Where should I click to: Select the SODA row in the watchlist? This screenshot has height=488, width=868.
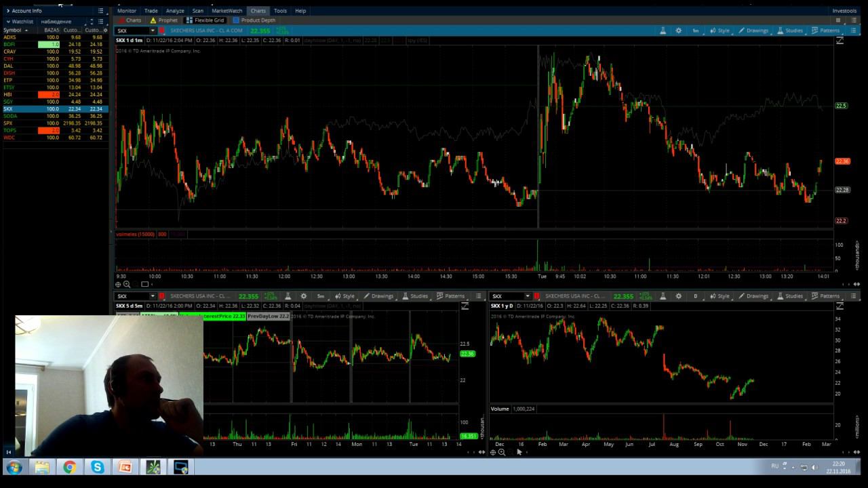coord(54,116)
